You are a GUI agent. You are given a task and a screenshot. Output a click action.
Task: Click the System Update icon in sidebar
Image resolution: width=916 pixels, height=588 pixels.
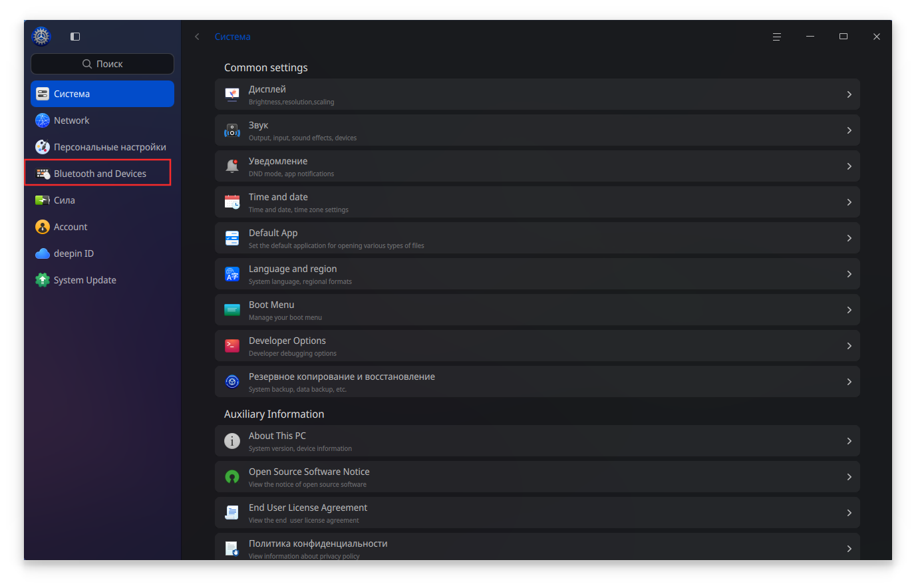point(43,280)
